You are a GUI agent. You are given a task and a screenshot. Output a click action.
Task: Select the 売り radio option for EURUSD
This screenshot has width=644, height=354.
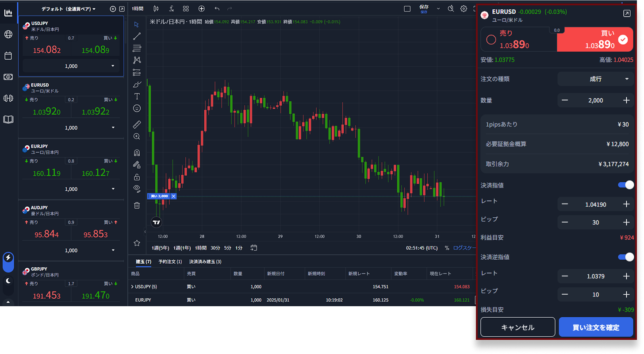point(491,40)
